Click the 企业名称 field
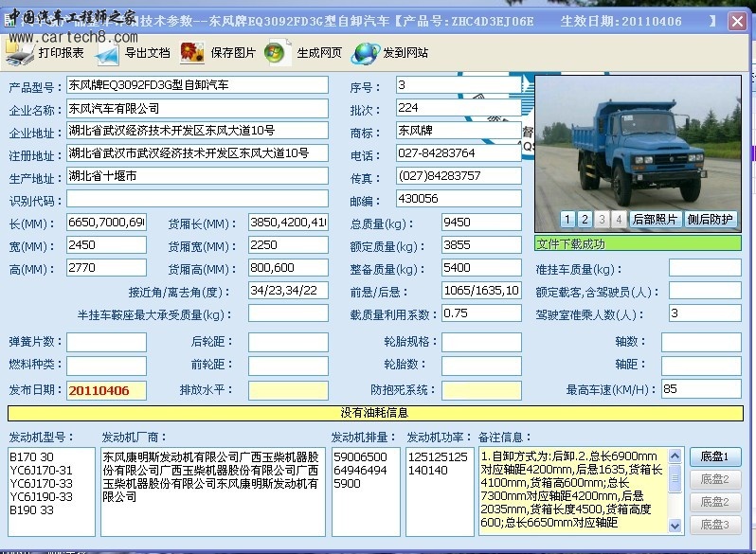The width and height of the screenshot is (756, 554). (x=197, y=109)
